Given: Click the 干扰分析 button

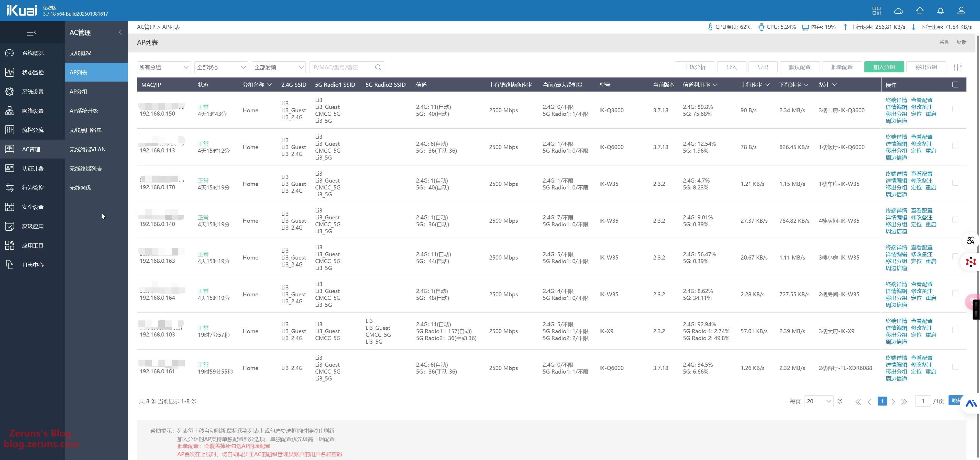Looking at the screenshot, I should (695, 67).
